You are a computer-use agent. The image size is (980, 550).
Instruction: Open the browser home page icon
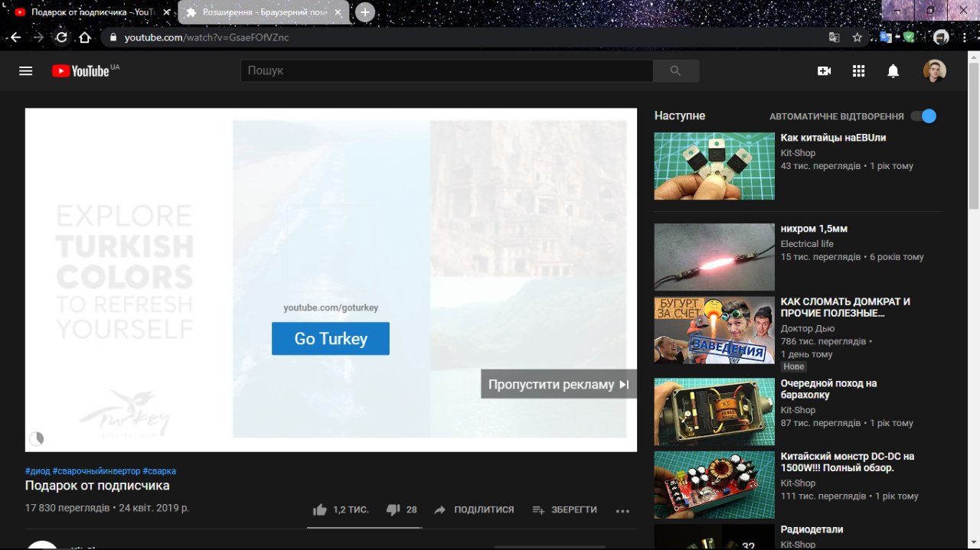click(85, 37)
